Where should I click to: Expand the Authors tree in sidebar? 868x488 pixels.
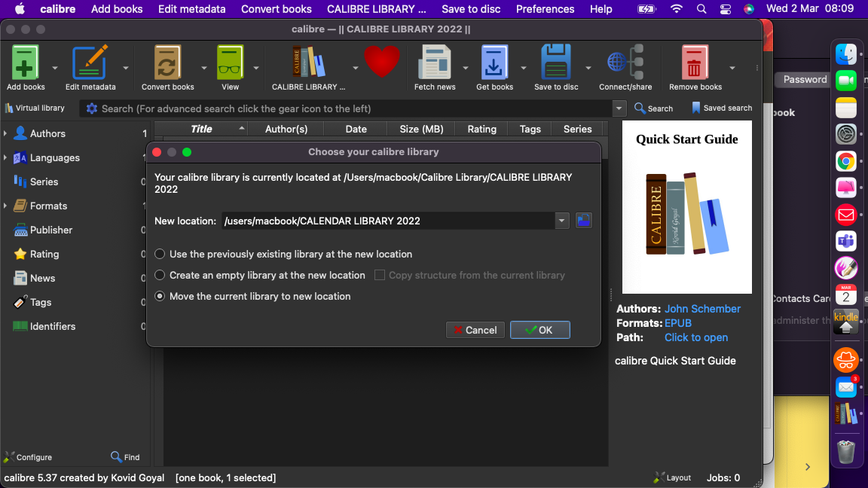point(6,134)
